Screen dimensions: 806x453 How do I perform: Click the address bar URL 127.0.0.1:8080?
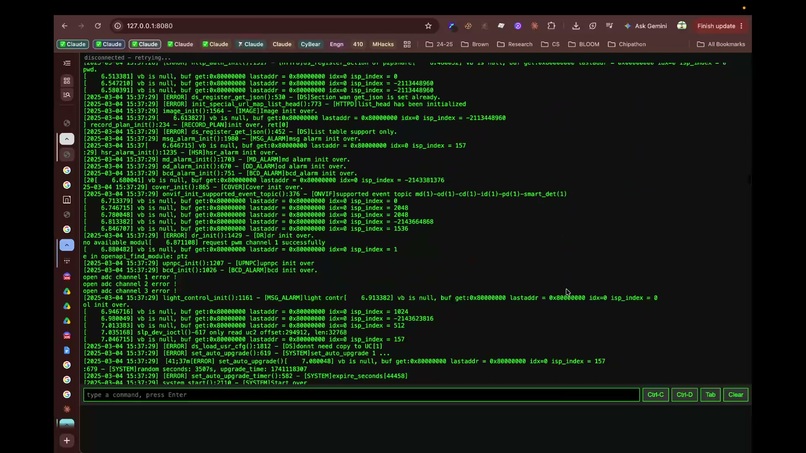pyautogui.click(x=150, y=26)
